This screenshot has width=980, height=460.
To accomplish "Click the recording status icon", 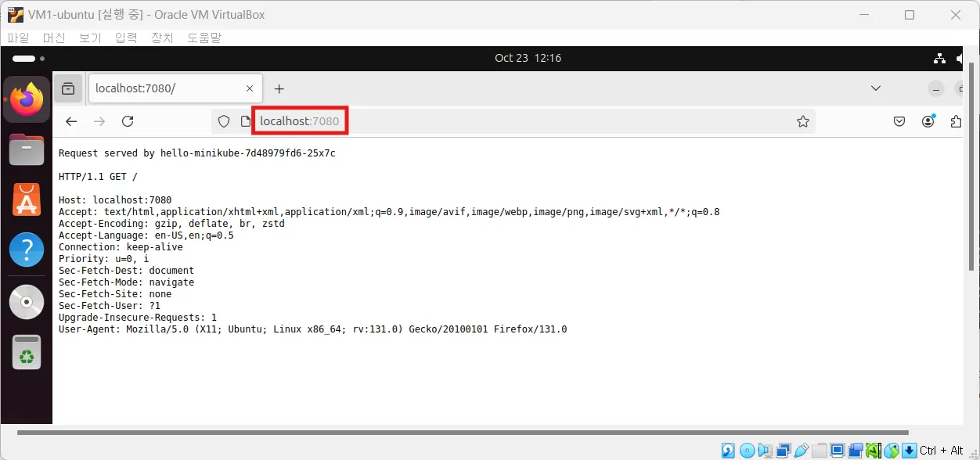I will [x=856, y=451].
